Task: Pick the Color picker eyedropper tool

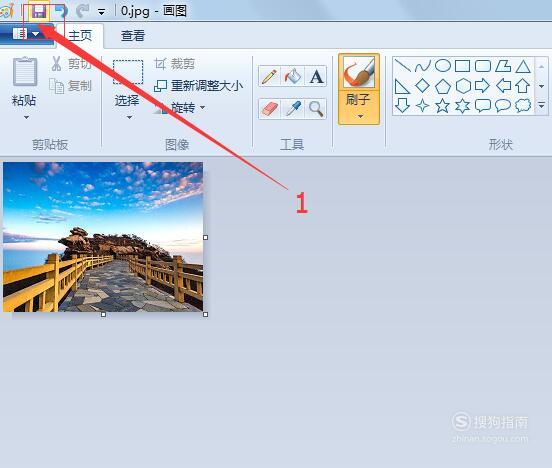Action: [x=292, y=109]
